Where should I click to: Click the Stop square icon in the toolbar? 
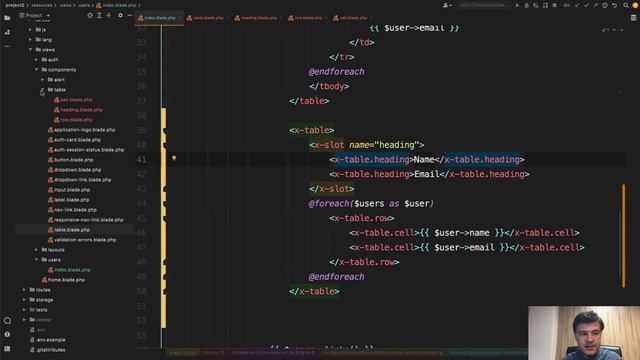(x=554, y=5)
